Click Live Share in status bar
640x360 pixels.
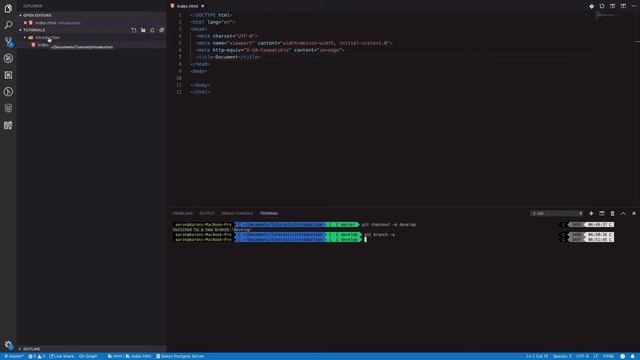62,356
